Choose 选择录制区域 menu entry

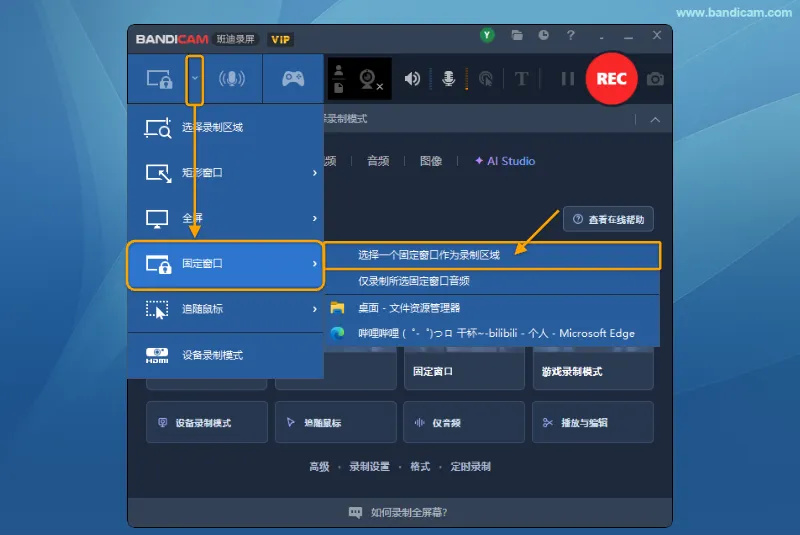(226, 128)
